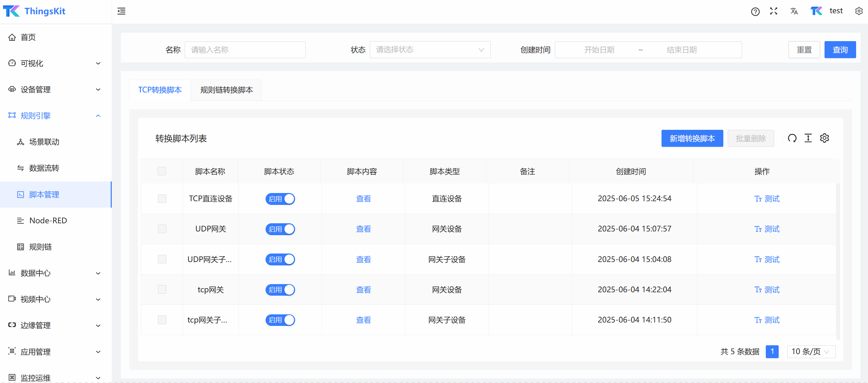Image resolution: width=868 pixels, height=383 pixels.
Task: Click the 首页 home icon
Action: coord(12,37)
